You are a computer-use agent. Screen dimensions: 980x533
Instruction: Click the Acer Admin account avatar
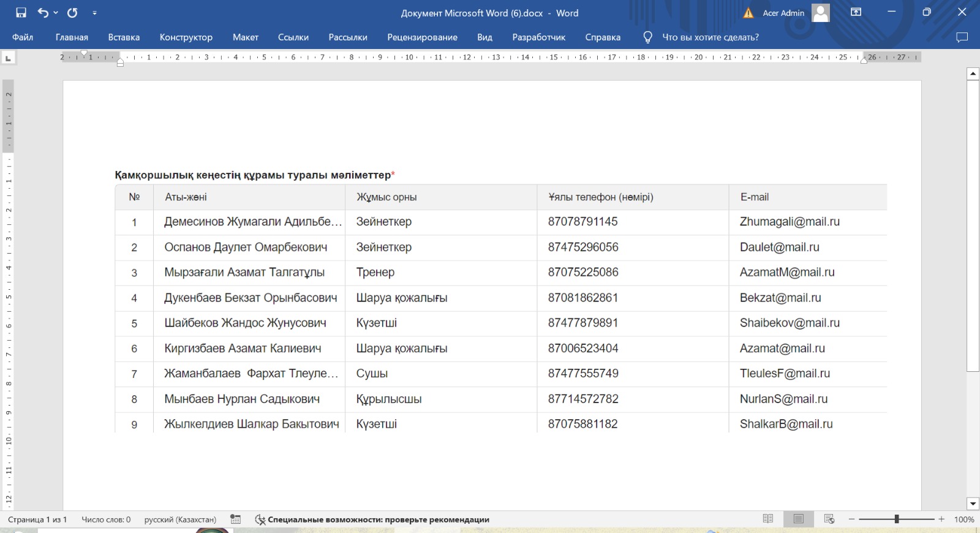click(x=820, y=13)
